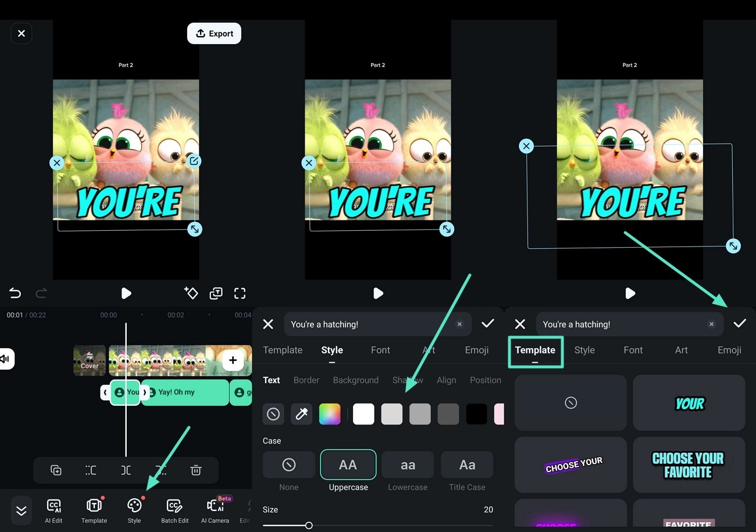
Task: Open Template in the bottom toolbar
Action: point(94,511)
